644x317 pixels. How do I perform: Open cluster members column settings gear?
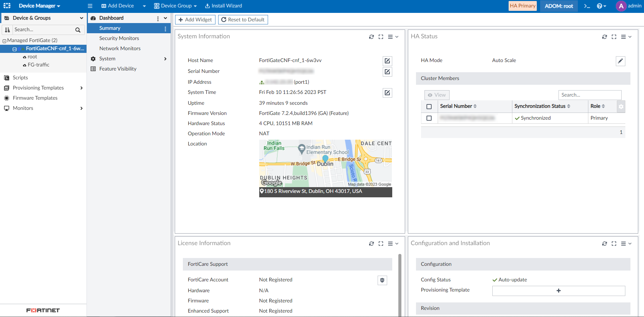(x=621, y=106)
